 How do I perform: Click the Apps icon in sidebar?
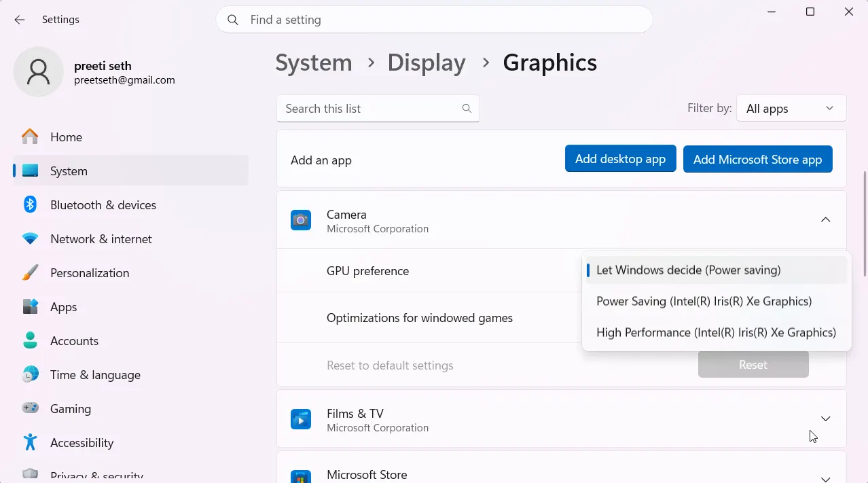click(x=30, y=306)
